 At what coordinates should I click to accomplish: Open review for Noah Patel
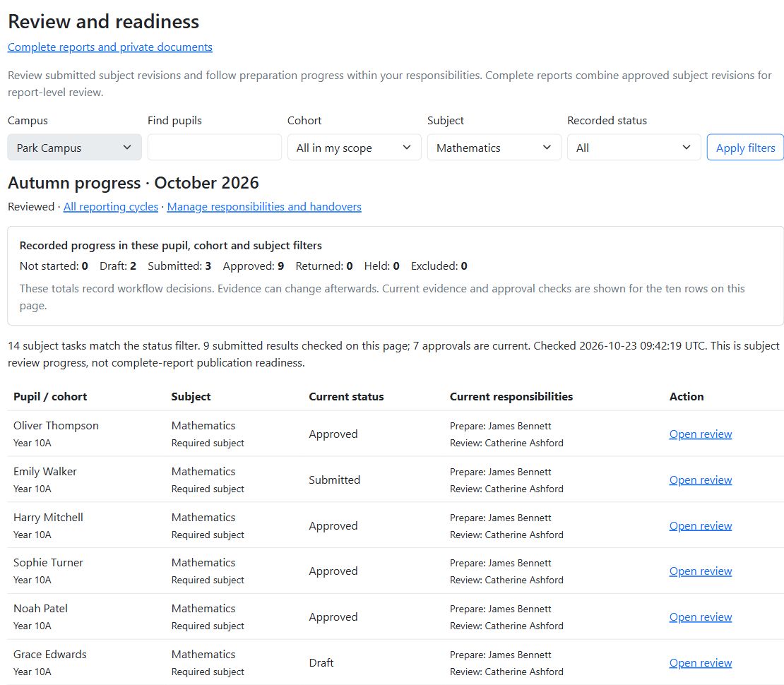point(701,617)
